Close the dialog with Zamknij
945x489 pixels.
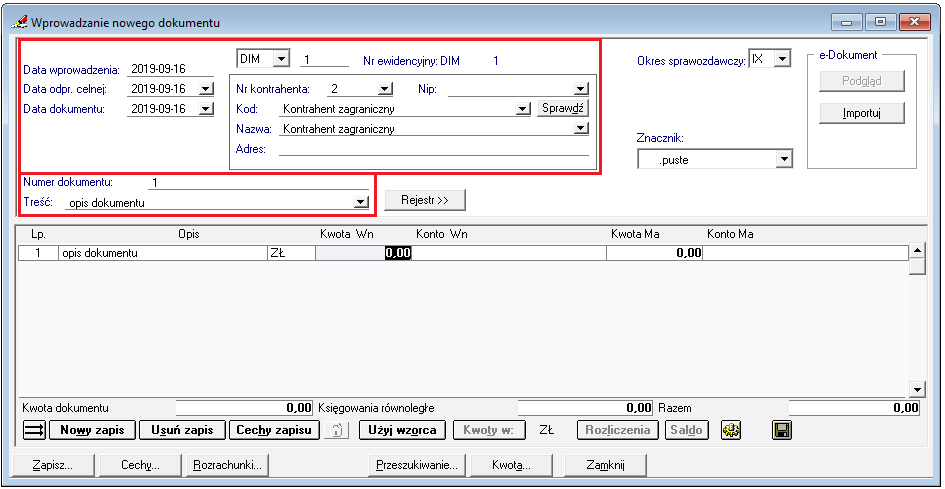pos(605,465)
